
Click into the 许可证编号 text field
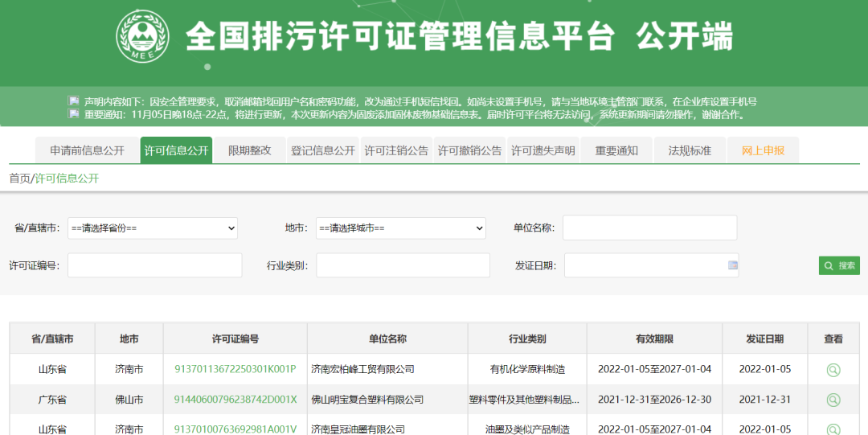point(154,265)
